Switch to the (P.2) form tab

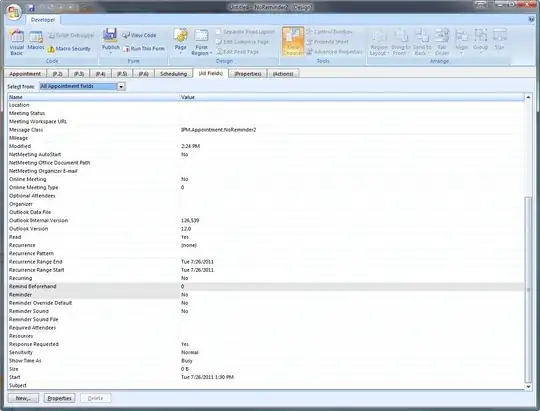(x=58, y=74)
